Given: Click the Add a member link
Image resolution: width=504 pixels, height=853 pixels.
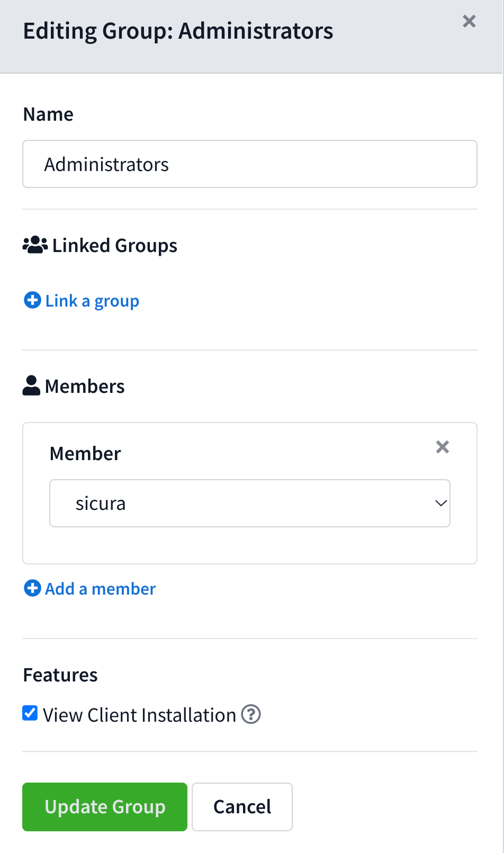Looking at the screenshot, I should 101,589.
